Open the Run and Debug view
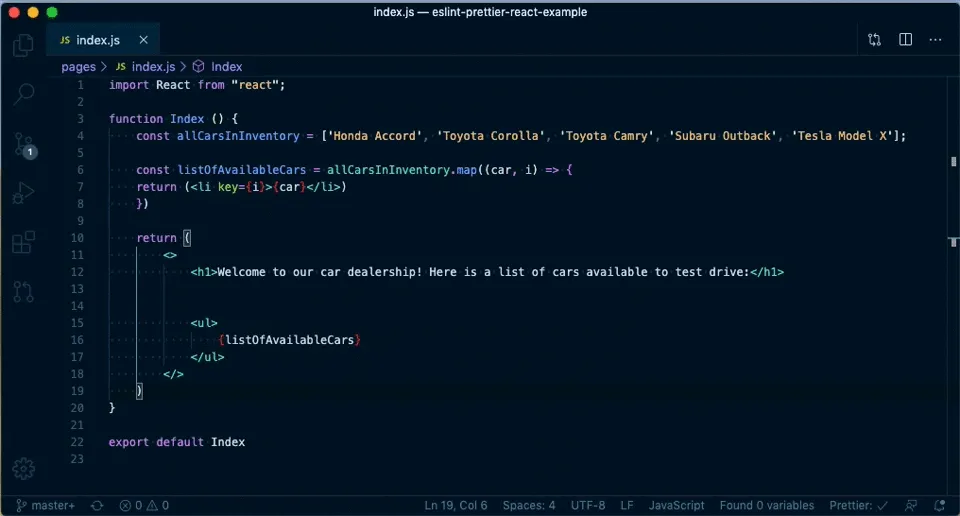Viewport: 960px width, 516px height. tap(23, 193)
